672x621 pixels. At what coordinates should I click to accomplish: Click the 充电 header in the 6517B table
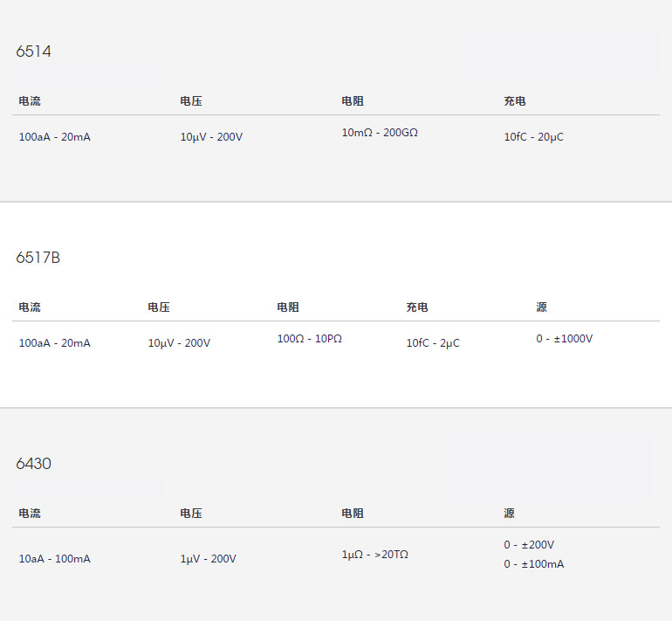point(417,307)
